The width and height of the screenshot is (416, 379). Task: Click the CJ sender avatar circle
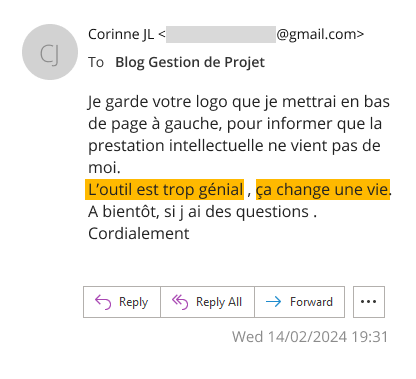50,52
